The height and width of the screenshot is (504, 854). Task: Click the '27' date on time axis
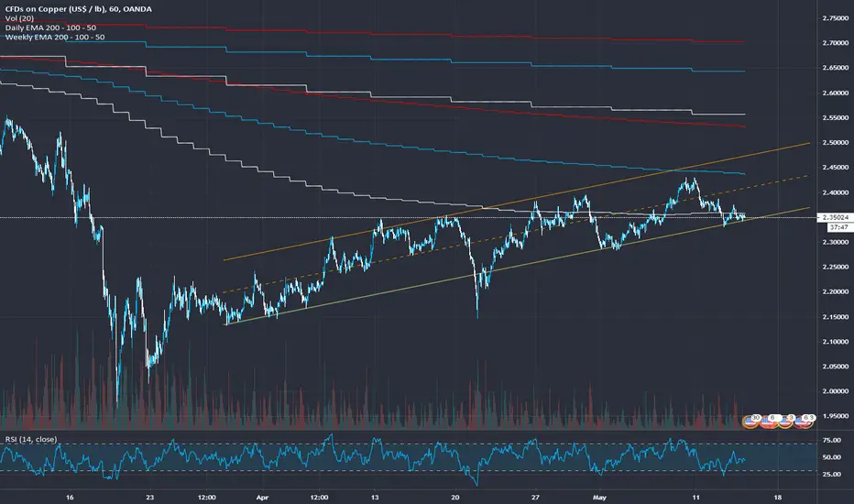[x=536, y=498]
